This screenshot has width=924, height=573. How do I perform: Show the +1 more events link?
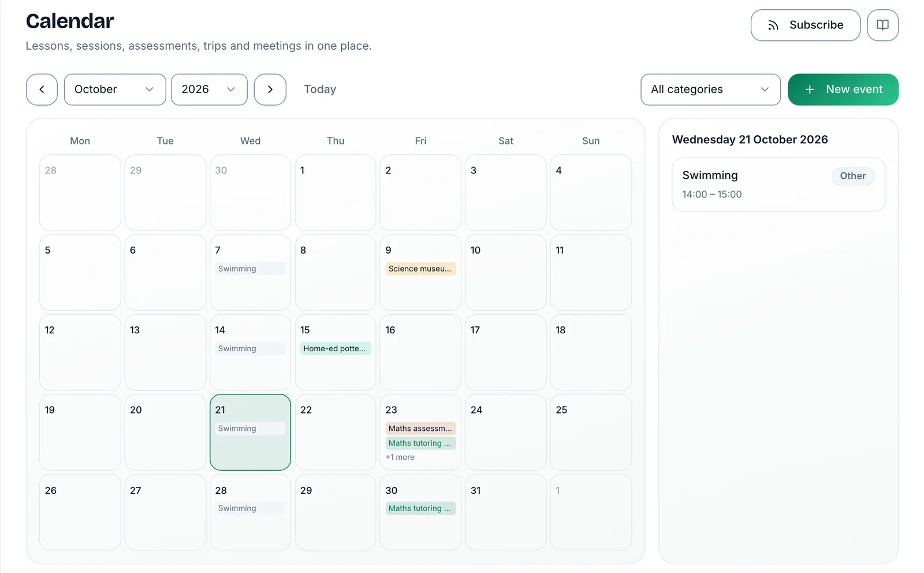pos(400,457)
